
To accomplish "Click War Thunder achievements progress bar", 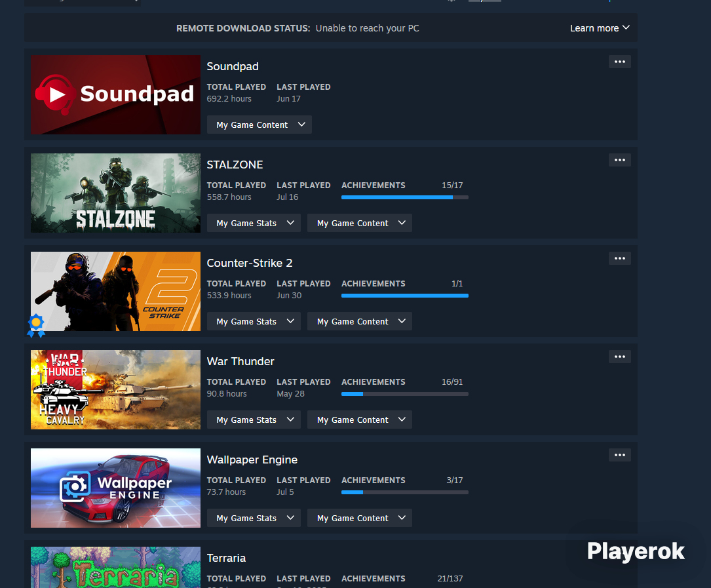I will click(405, 394).
